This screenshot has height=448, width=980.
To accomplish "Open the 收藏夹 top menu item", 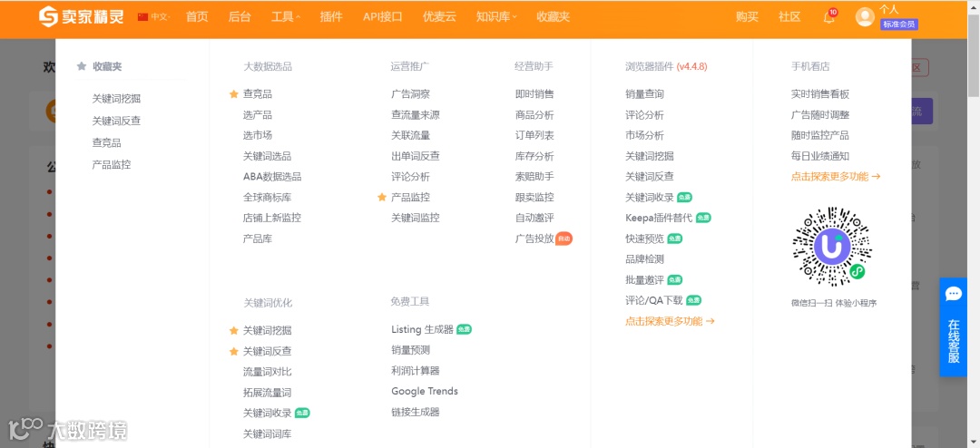I will click(x=554, y=17).
